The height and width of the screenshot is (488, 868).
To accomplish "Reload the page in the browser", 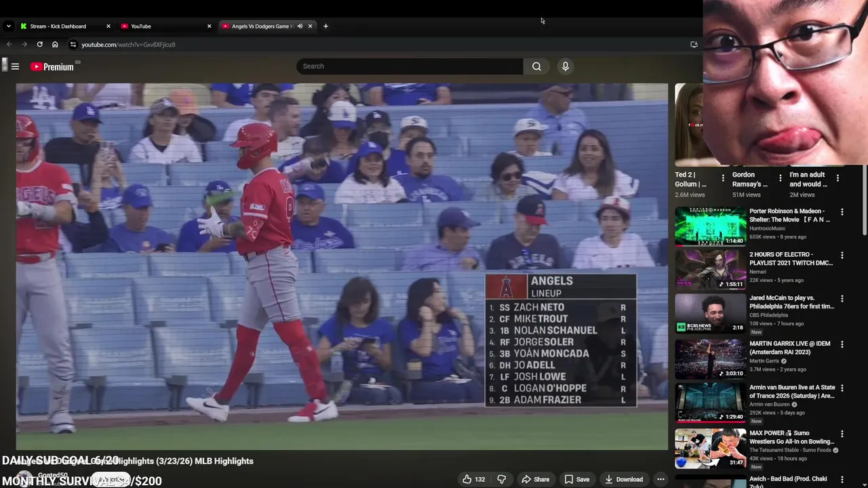I will click(x=40, y=45).
